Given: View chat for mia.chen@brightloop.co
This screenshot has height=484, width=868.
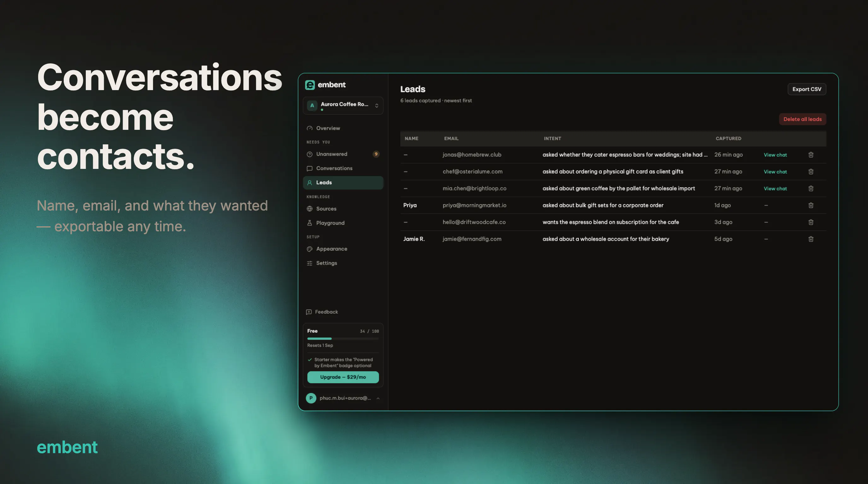Looking at the screenshot, I should [x=775, y=188].
